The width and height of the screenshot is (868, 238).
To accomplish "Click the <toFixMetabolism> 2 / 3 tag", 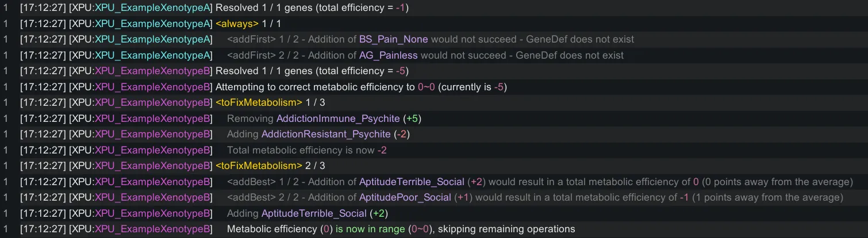I will (259, 166).
